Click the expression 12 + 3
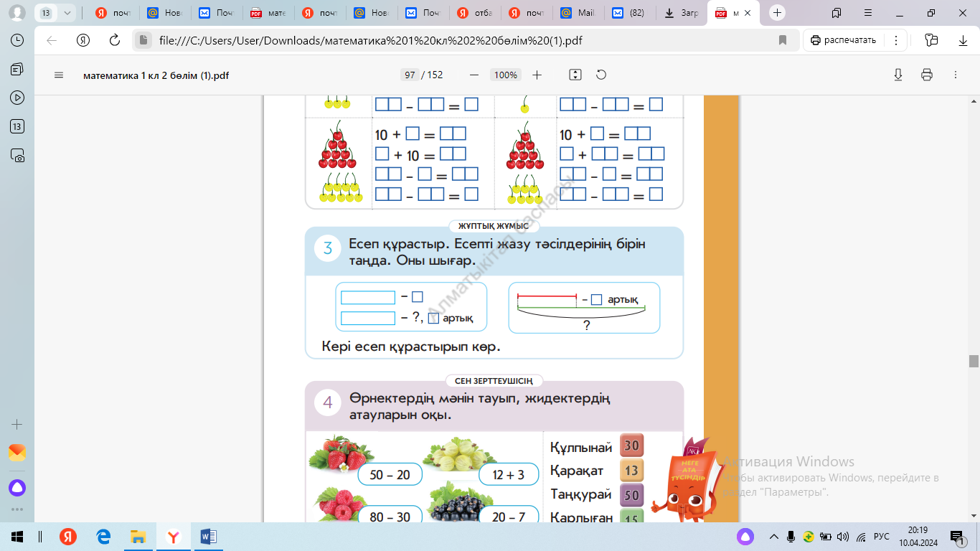 click(x=508, y=475)
